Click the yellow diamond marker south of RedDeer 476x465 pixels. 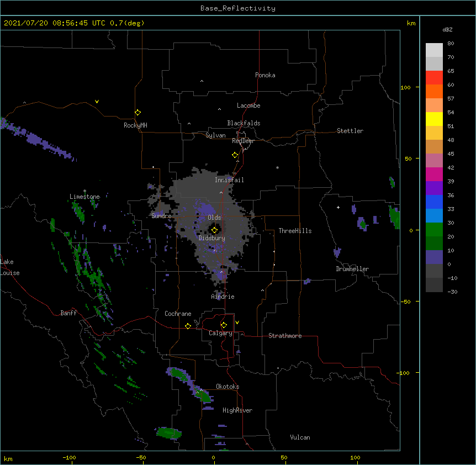[x=235, y=155]
